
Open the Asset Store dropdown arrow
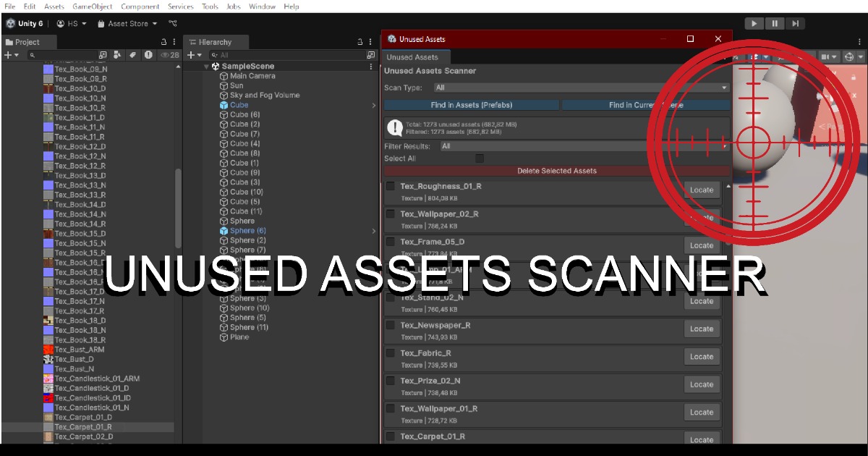click(155, 24)
